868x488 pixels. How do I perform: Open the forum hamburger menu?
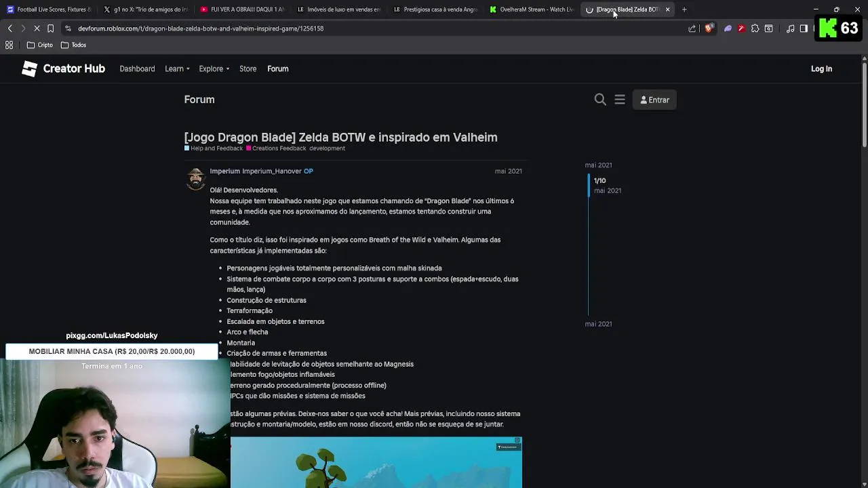[620, 100]
